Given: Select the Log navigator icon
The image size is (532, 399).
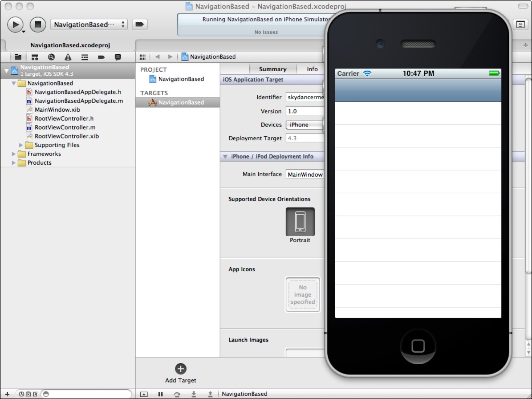Looking at the screenshot, I should [x=118, y=57].
